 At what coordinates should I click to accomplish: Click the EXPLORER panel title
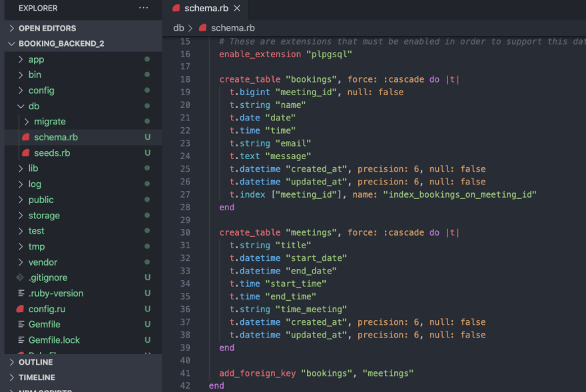[38, 8]
